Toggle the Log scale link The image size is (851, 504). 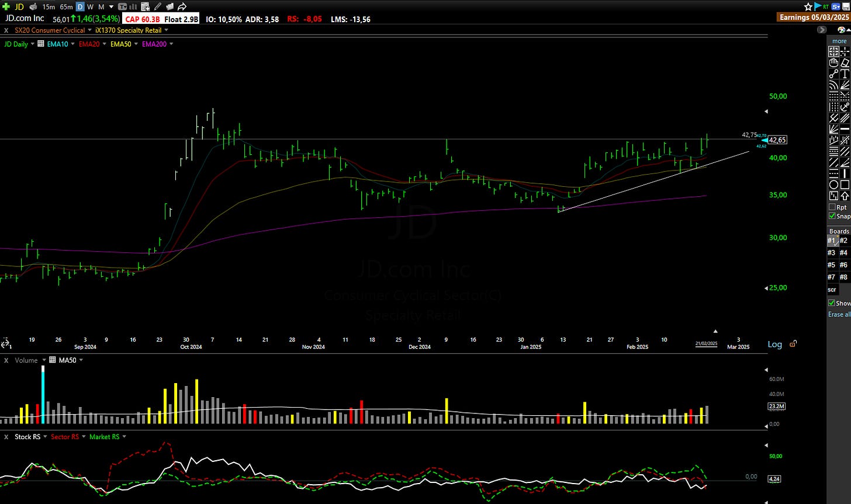[774, 344]
